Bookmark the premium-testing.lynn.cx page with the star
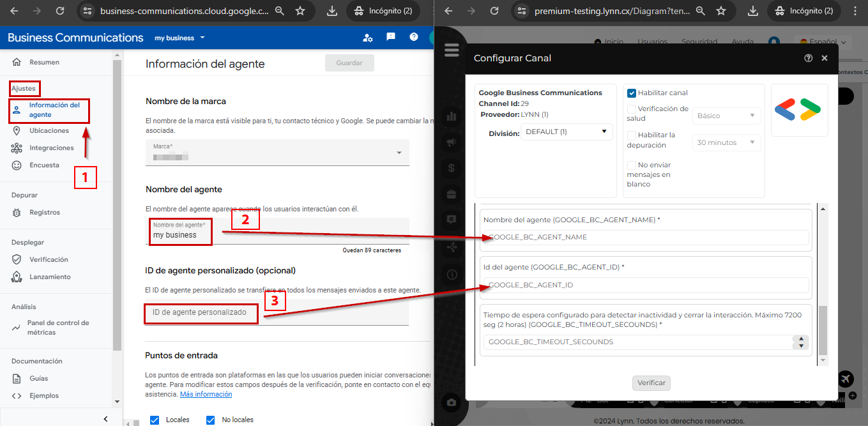 point(721,11)
